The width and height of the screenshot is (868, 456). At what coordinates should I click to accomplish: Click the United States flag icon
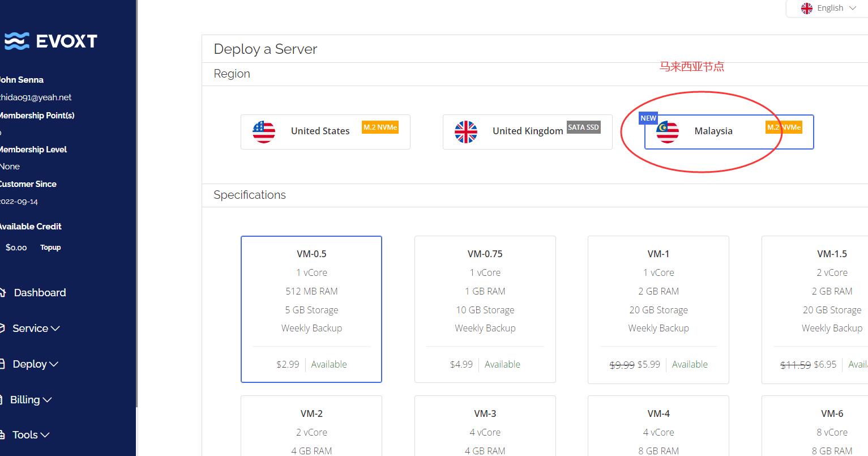pyautogui.click(x=264, y=131)
